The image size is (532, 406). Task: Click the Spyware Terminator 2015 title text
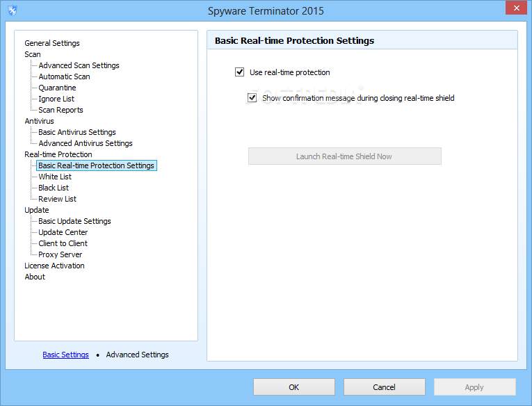266,11
